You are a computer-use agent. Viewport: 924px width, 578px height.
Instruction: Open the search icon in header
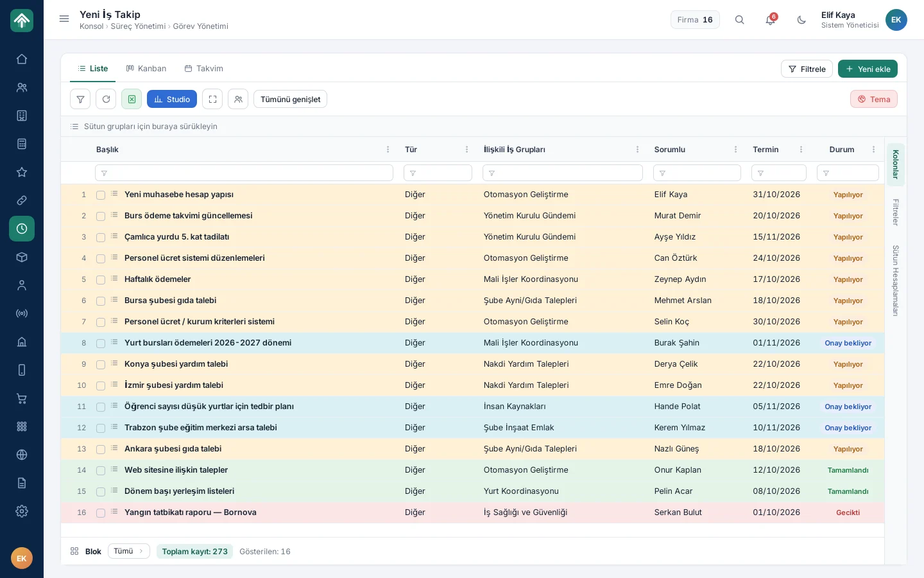pos(740,20)
